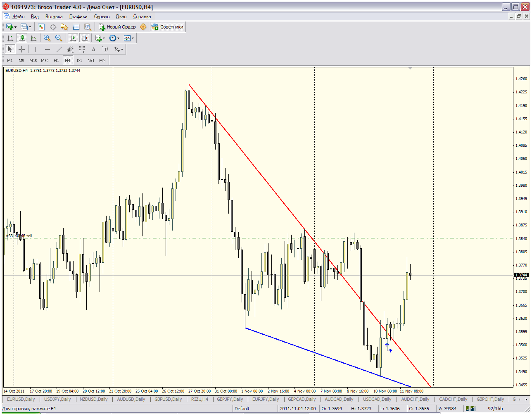Switch to the GBPUSD,Daily chart tab
Screen dimensions: 532x414
click(168, 399)
